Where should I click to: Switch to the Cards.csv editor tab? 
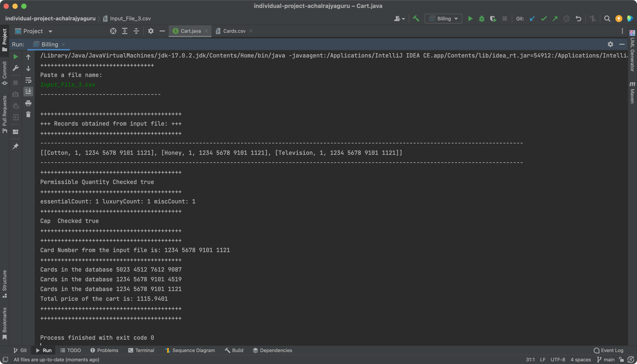[234, 31]
